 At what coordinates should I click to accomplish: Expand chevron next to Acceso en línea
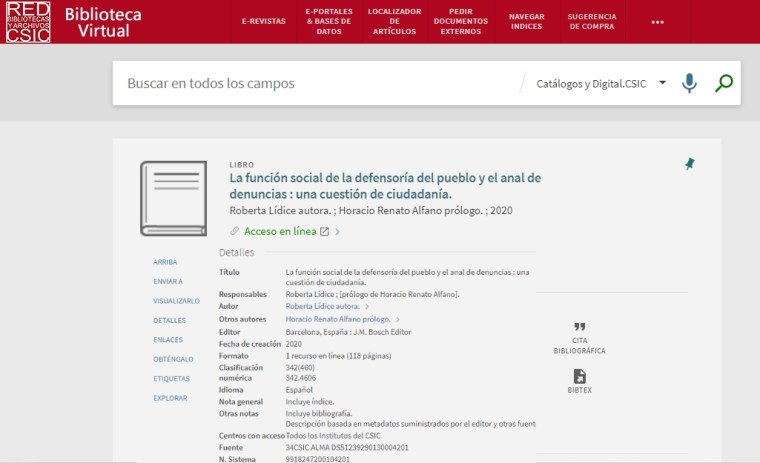tap(338, 232)
